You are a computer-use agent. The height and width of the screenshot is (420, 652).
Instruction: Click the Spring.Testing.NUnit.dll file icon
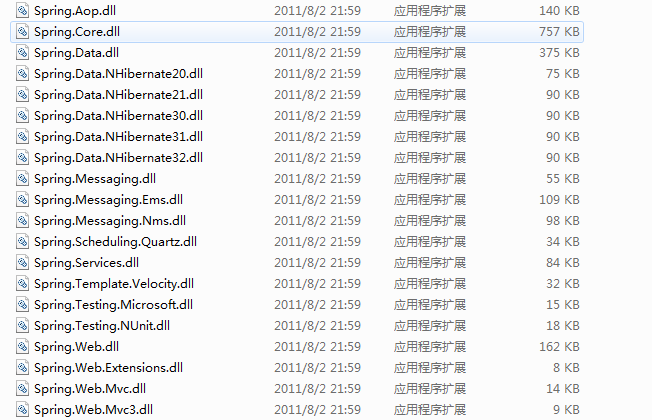pos(22,326)
